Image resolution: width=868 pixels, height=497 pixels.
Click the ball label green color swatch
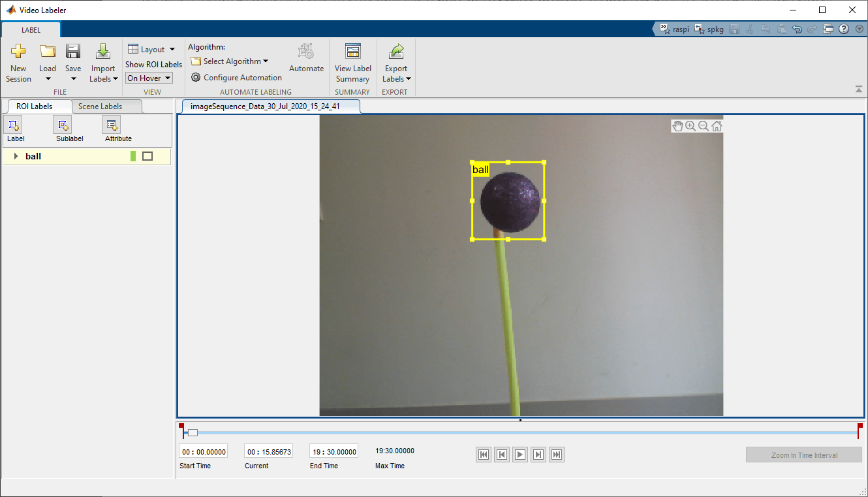click(133, 156)
